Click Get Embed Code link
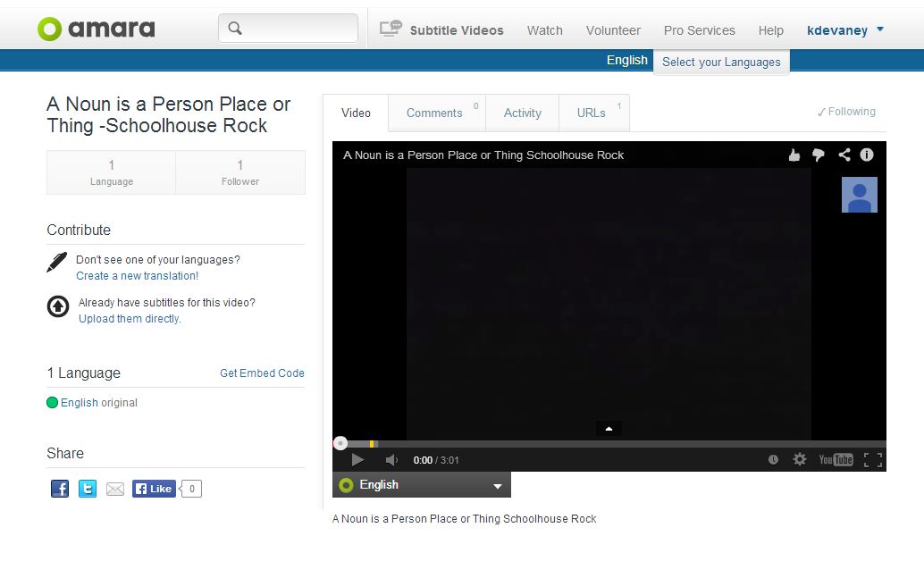 262,373
